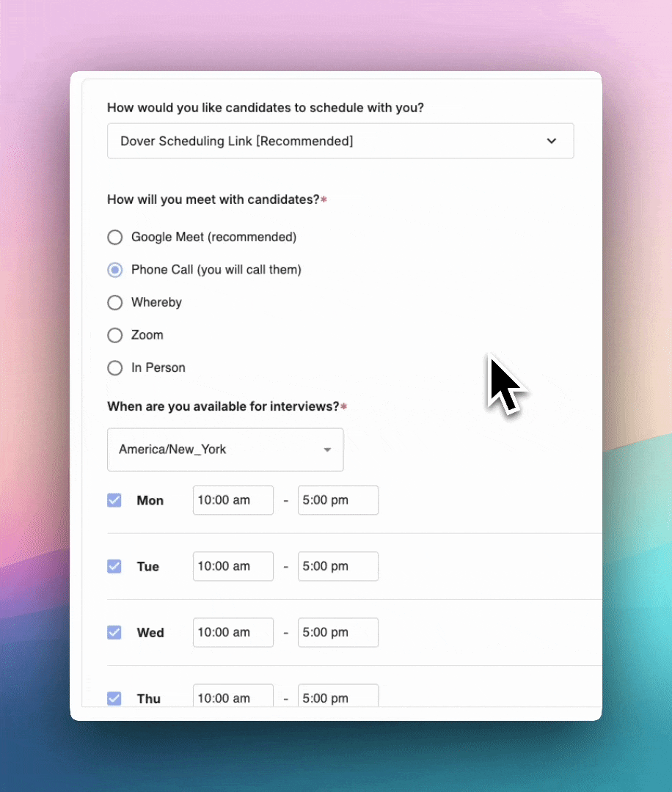Select Phone Call radio button
Viewport: 672px width, 792px height.
[x=114, y=270]
